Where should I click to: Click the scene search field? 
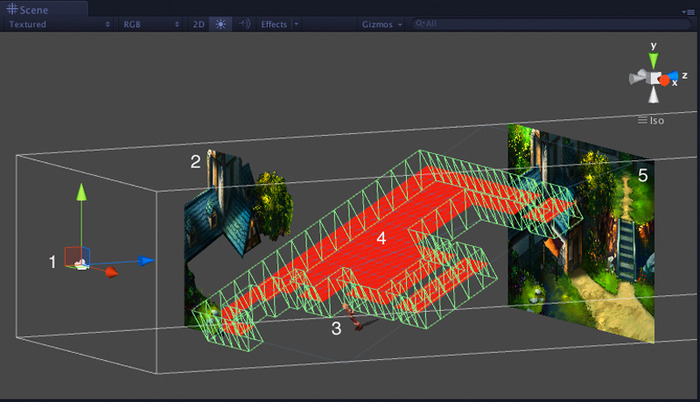(551, 24)
